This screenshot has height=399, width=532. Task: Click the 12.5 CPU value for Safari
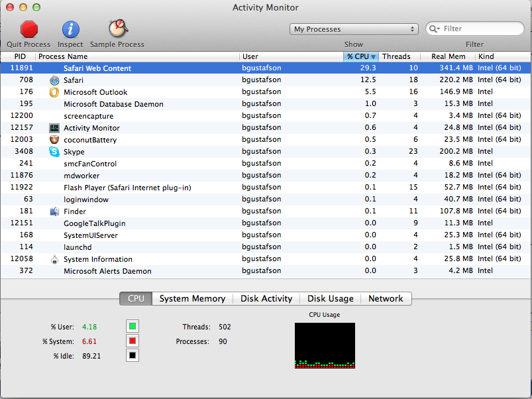(x=368, y=80)
